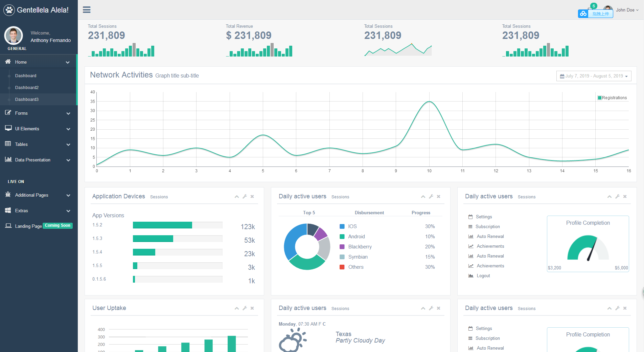Open wrench settings on Top 5 panel

pyautogui.click(x=431, y=196)
